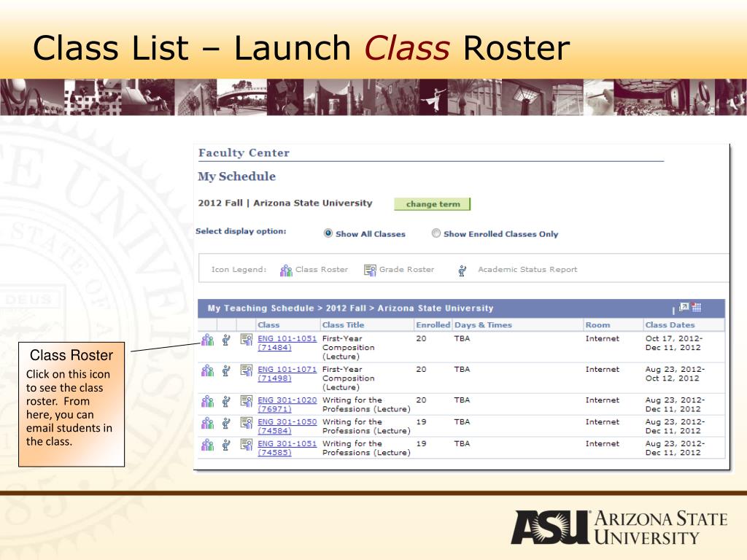This screenshot has width=747, height=560.
Task: Open class roster for ENG 301-1020
Action: click(207, 402)
